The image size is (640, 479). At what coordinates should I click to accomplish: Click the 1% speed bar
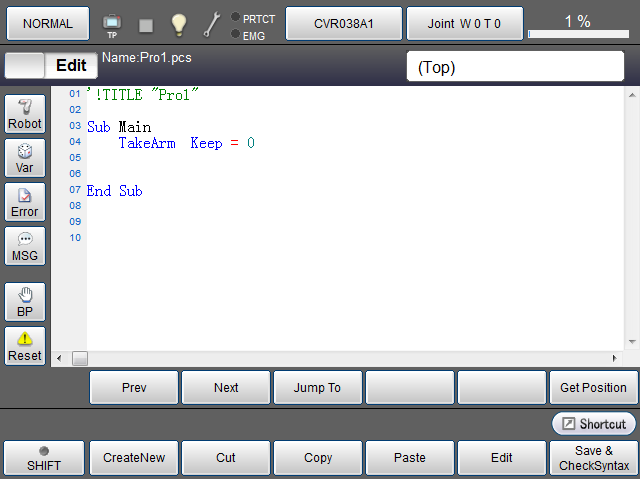577,24
